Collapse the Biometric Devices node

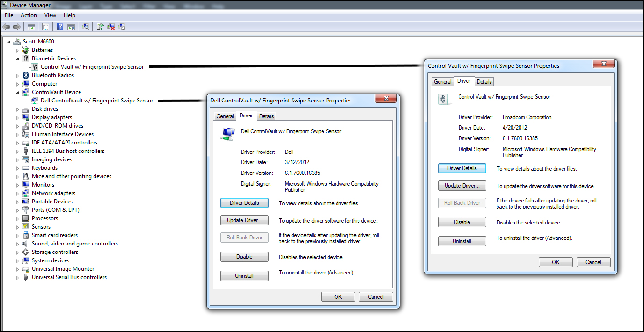coord(18,58)
